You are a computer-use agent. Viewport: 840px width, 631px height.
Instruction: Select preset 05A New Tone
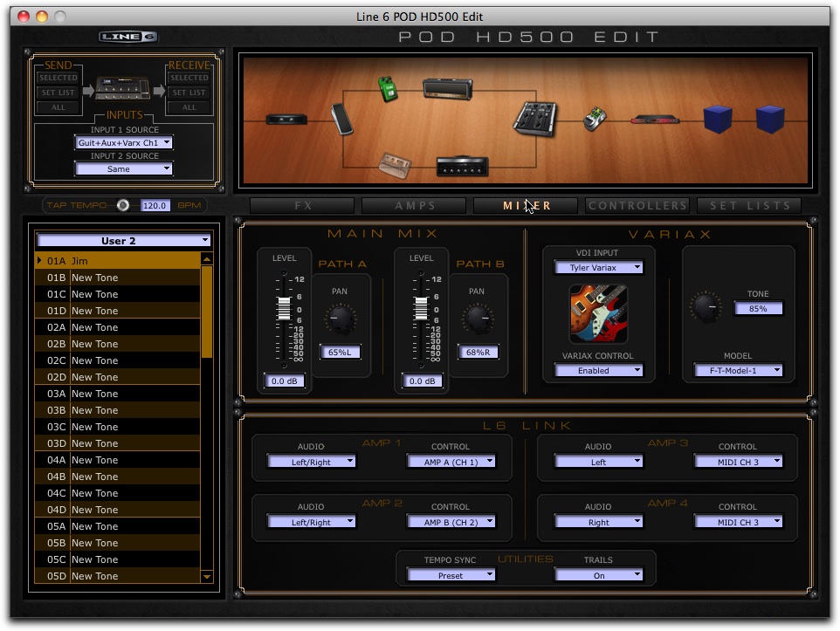click(x=118, y=526)
